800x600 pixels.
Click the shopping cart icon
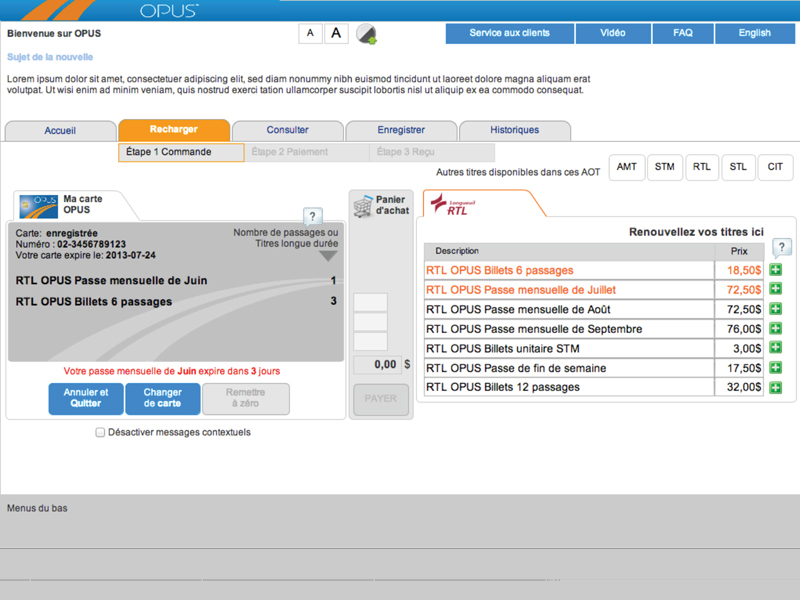tap(363, 205)
